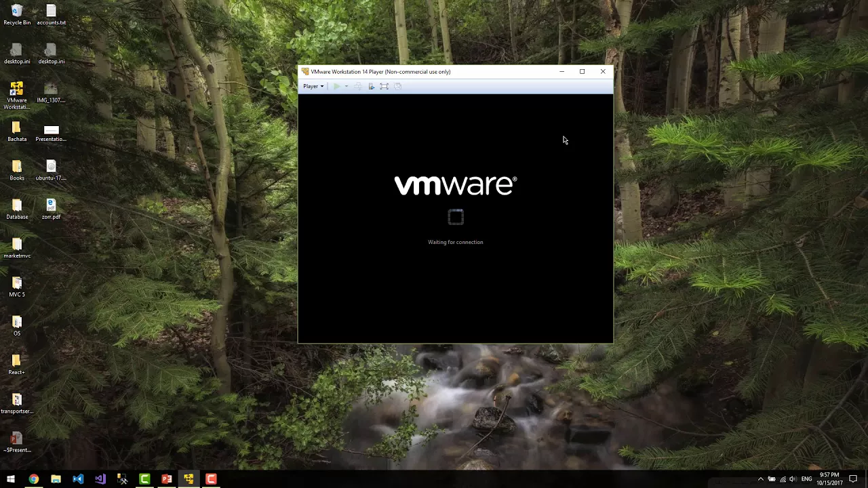This screenshot has height=488, width=868.
Task: Show hidden system tray icons
Action: pyautogui.click(x=760, y=479)
